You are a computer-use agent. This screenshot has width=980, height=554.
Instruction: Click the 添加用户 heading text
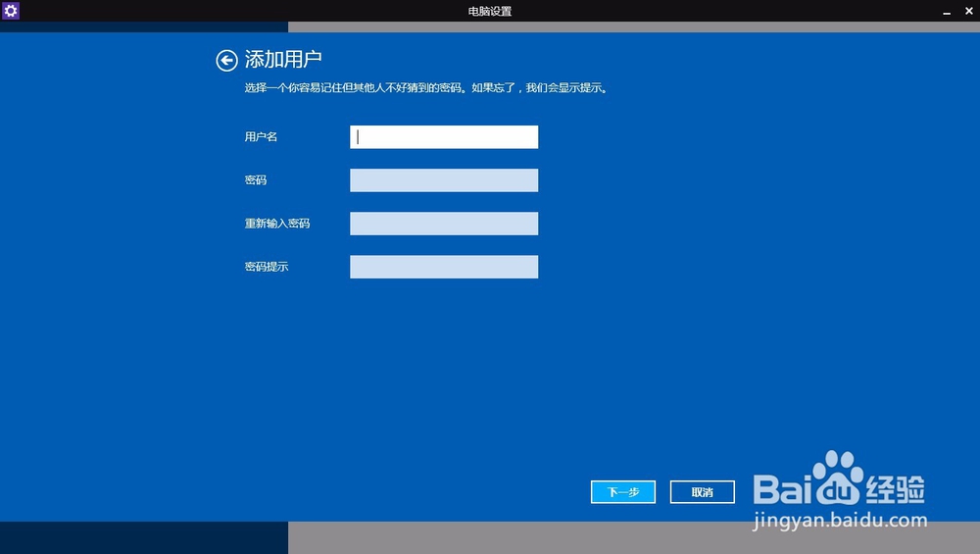tap(283, 60)
